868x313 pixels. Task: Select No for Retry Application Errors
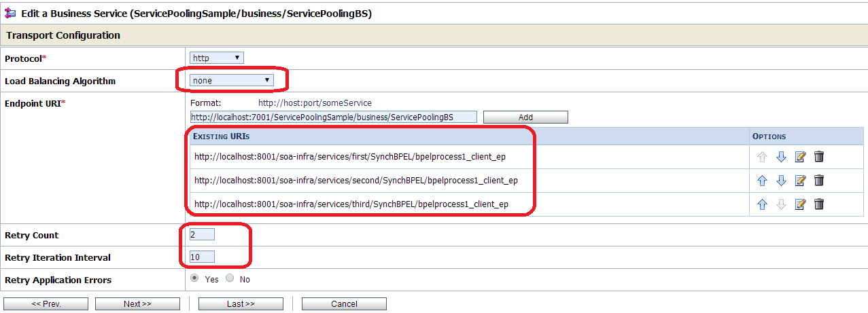point(230,278)
